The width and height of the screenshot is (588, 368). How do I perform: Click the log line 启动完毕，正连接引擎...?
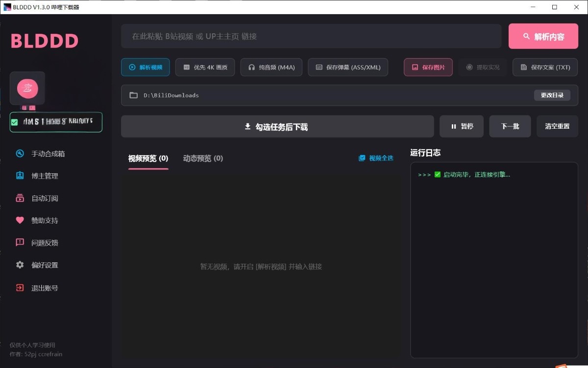[464, 175]
